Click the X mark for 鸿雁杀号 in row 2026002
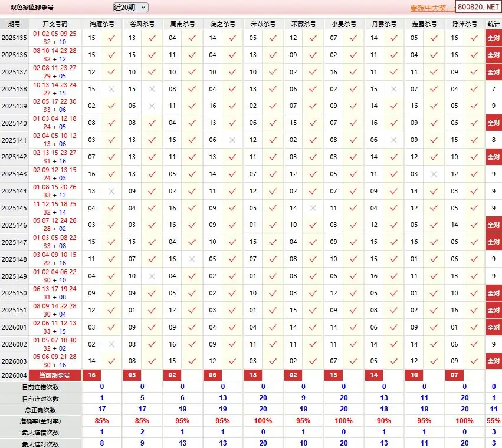 [111, 344]
